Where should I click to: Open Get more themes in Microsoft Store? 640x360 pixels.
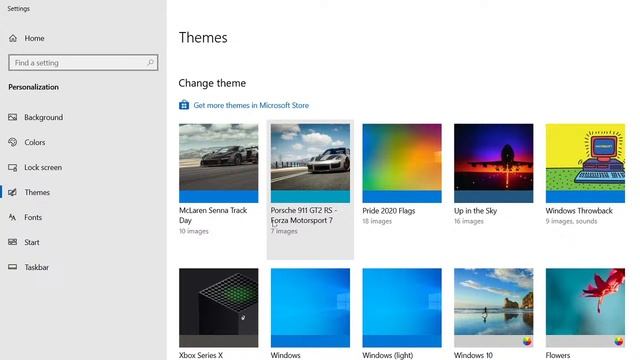[251, 105]
